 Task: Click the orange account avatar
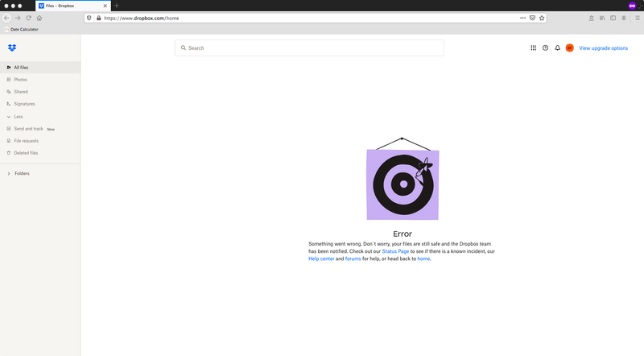(x=569, y=48)
